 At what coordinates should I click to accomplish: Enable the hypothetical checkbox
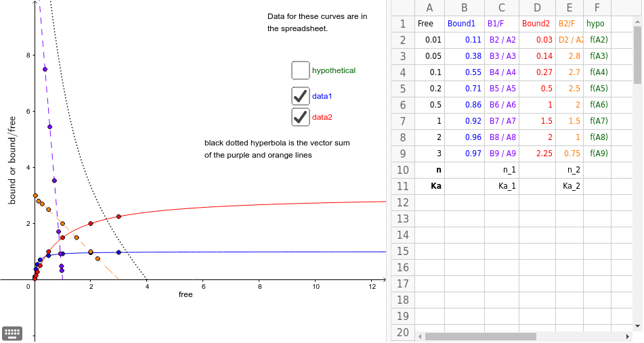point(301,70)
